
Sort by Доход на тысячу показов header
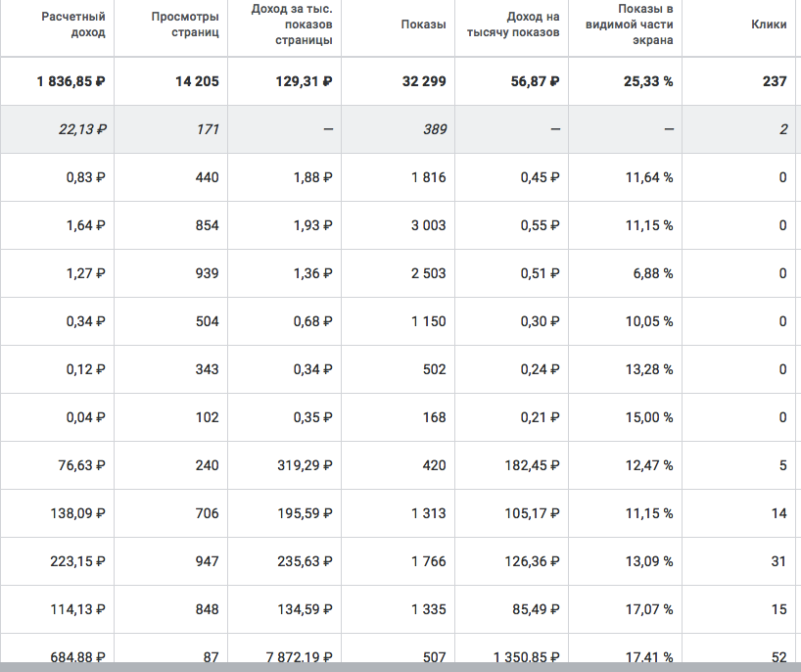(533, 24)
